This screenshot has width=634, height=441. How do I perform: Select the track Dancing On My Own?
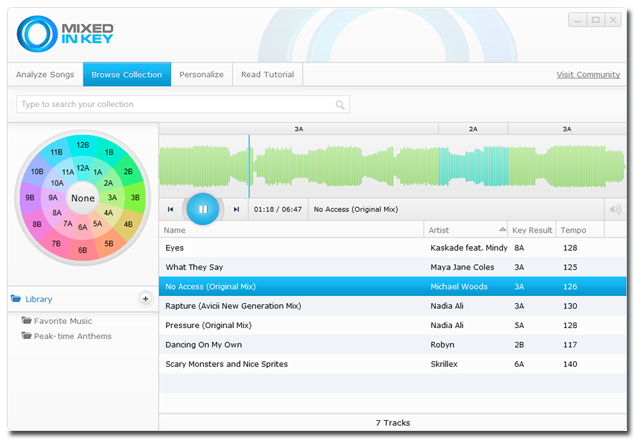[x=393, y=345]
